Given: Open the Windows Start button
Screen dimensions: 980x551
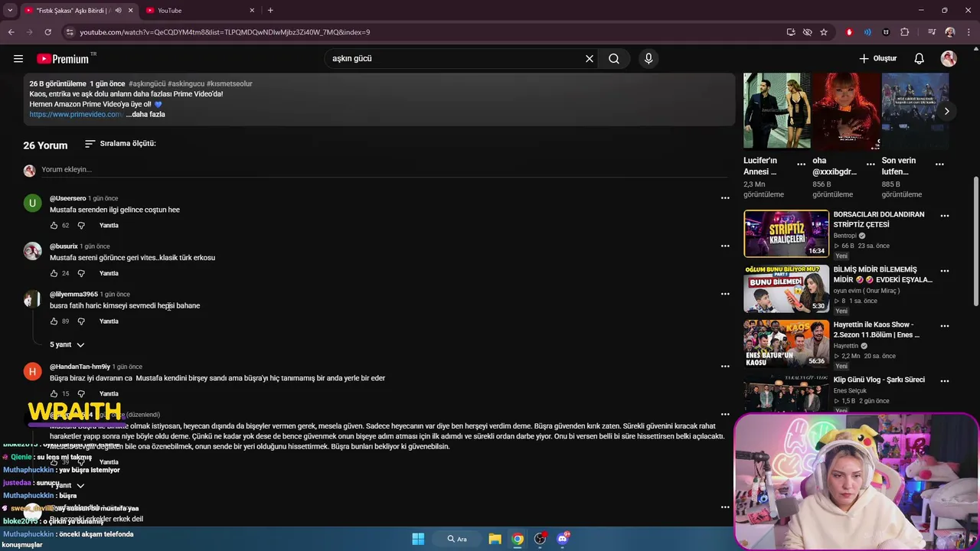Looking at the screenshot, I should 418,539.
